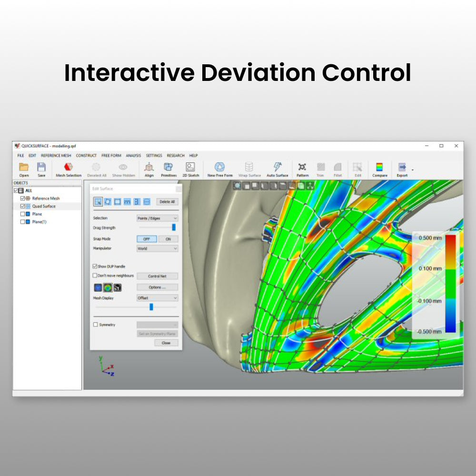The width and height of the screenshot is (476, 476).
Task: Open the Compare deviation tool
Action: [379, 168]
